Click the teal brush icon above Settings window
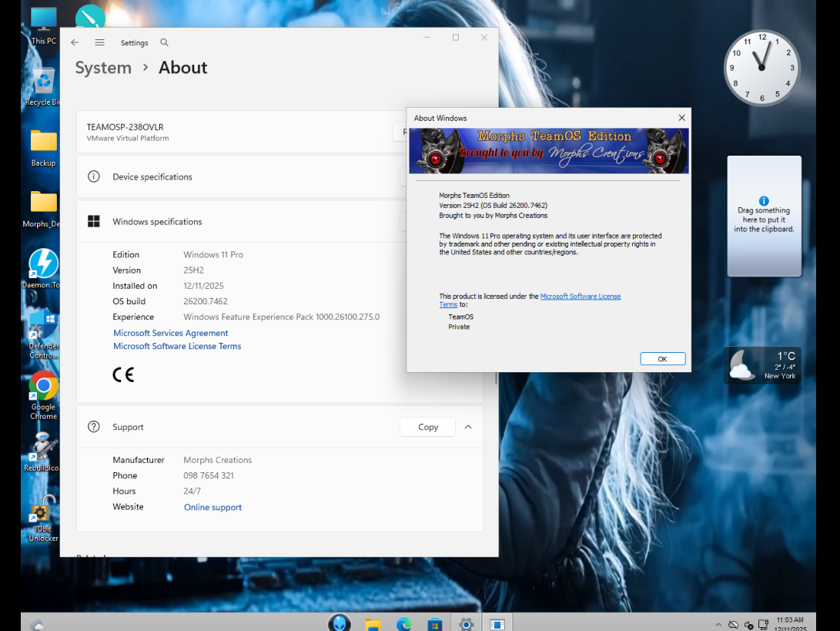The height and width of the screenshot is (631, 840). pos(90,16)
